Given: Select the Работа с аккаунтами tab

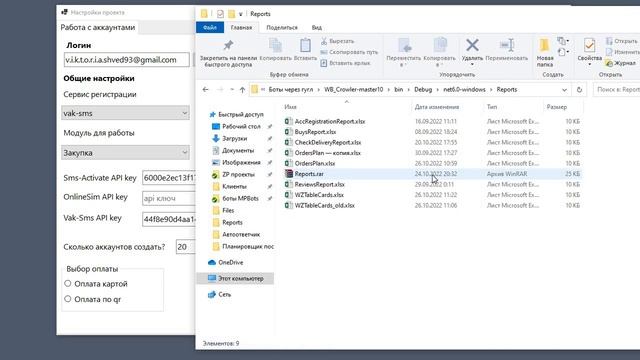Looking at the screenshot, I should pyautogui.click(x=98, y=27).
